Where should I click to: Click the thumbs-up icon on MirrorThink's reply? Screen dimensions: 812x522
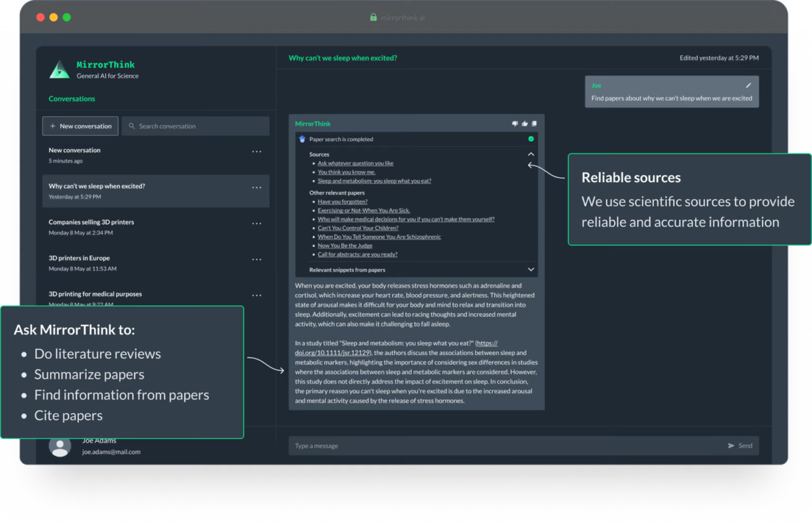click(525, 123)
